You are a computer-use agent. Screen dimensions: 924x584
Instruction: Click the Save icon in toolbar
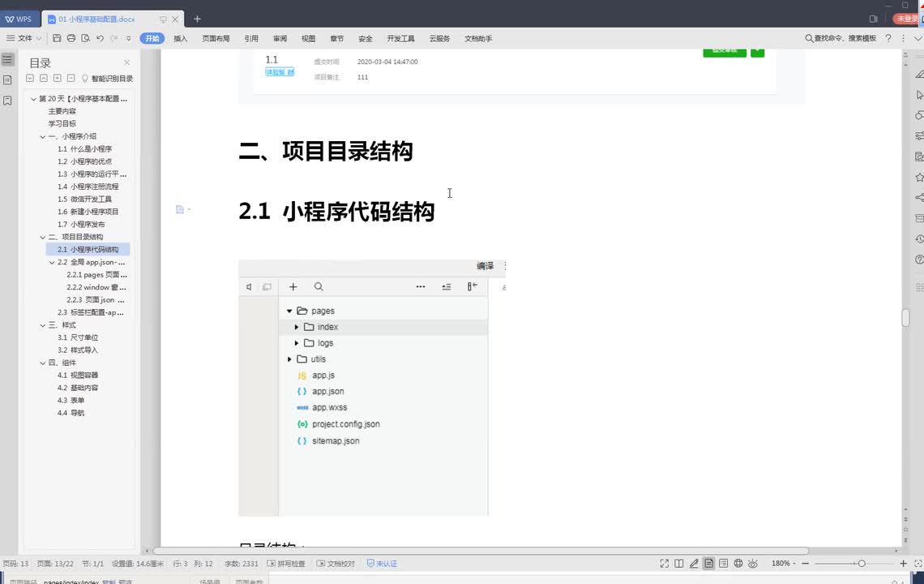click(57, 38)
